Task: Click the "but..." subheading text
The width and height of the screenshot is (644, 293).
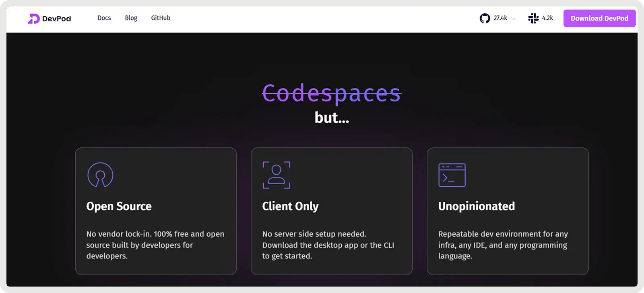Action: [332, 118]
